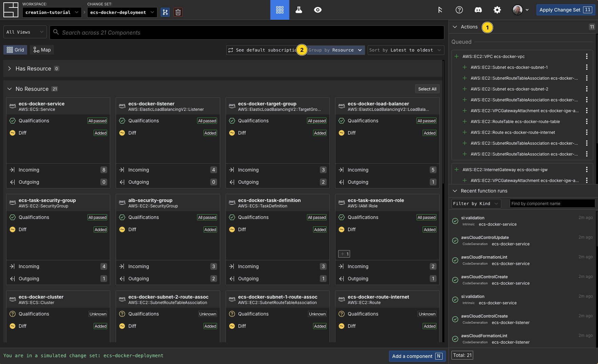
Task: Open the Filter by Kind menu
Action: [476, 204]
